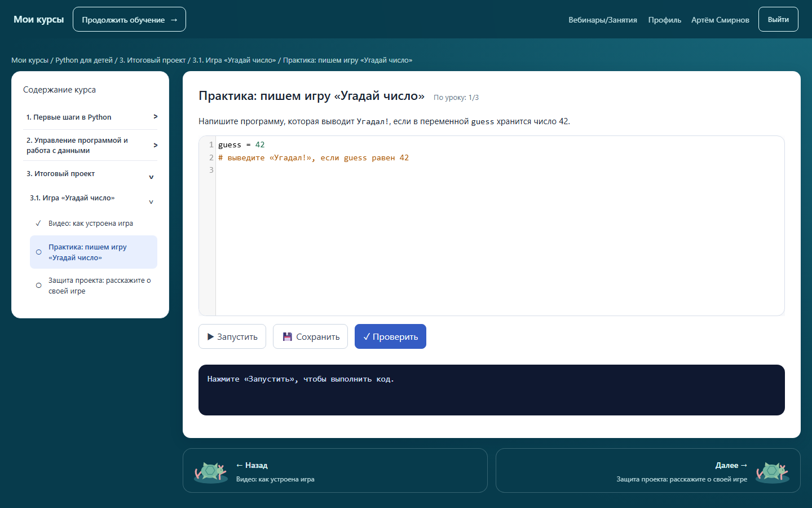
Task: Click the turtle mascot in the Назад card
Action: (210, 472)
